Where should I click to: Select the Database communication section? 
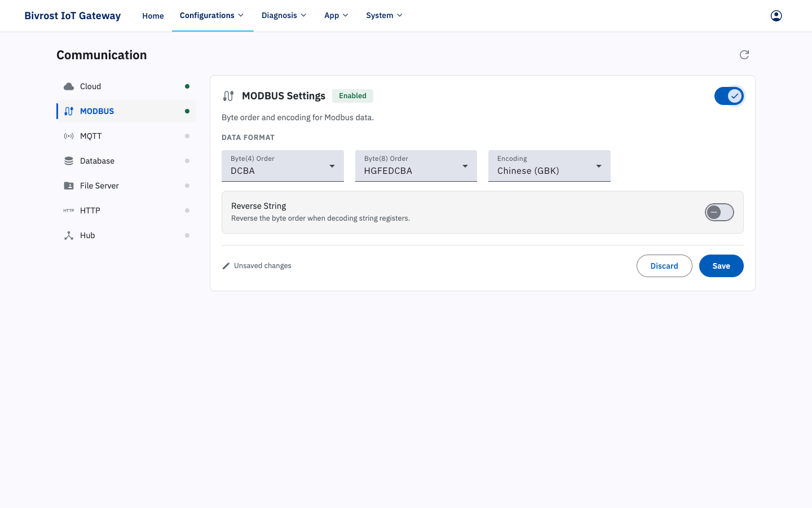[x=126, y=161]
